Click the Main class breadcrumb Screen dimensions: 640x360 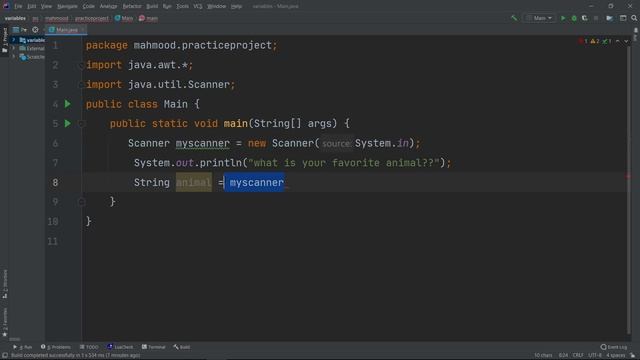(124, 18)
